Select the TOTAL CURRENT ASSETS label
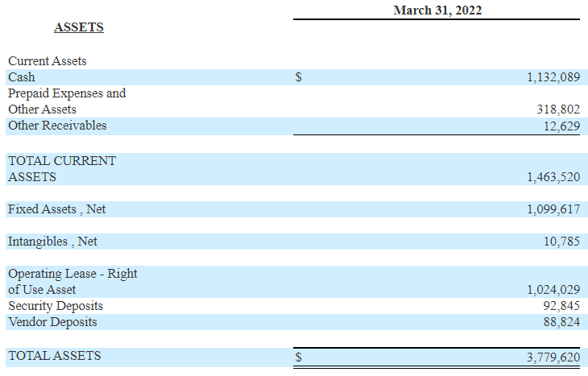 coord(62,168)
